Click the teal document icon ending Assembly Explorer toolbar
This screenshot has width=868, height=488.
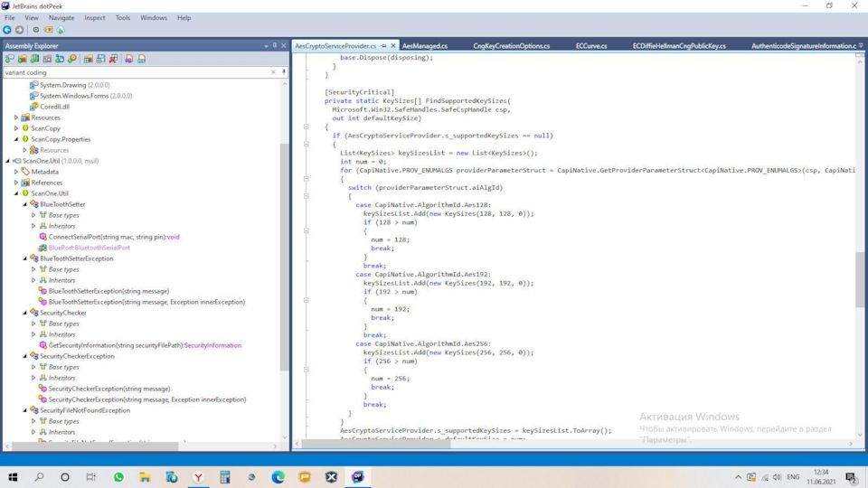point(142,59)
